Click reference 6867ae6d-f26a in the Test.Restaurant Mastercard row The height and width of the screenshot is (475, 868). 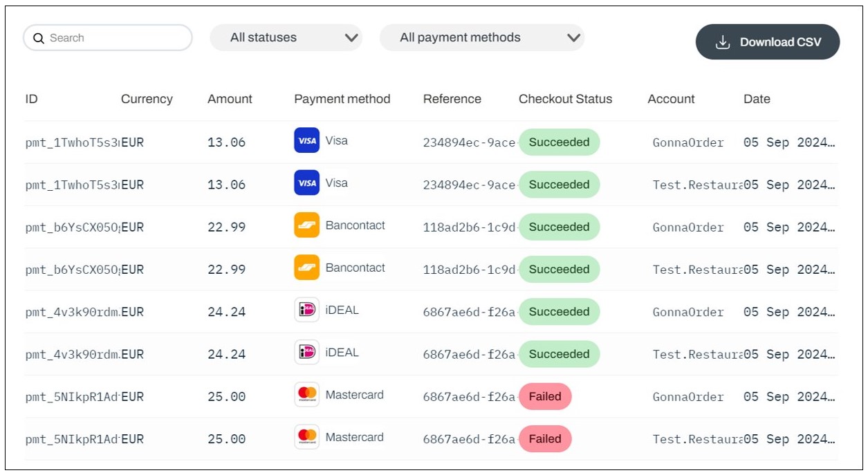coord(470,440)
